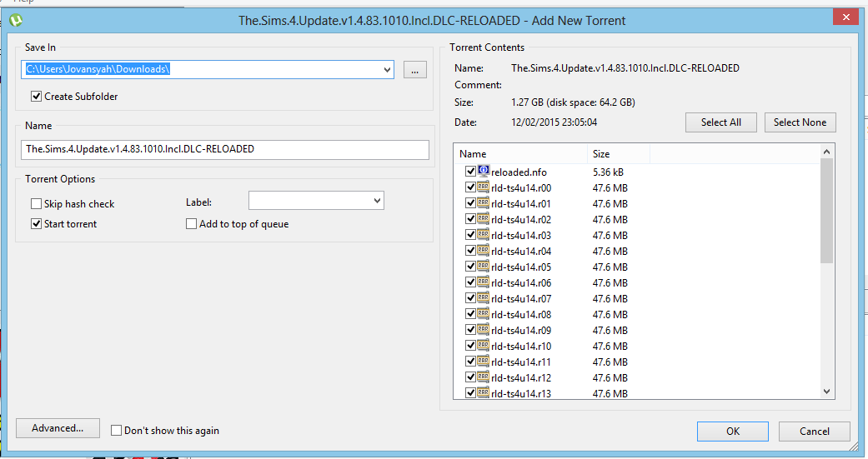Click the reloaded.nfo file icon

[484, 171]
